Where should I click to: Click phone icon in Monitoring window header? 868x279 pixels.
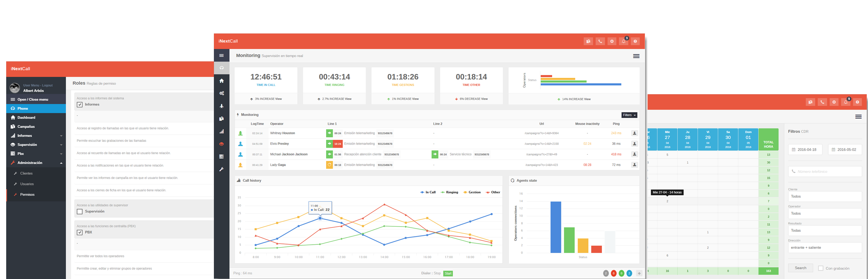pyautogui.click(x=600, y=41)
